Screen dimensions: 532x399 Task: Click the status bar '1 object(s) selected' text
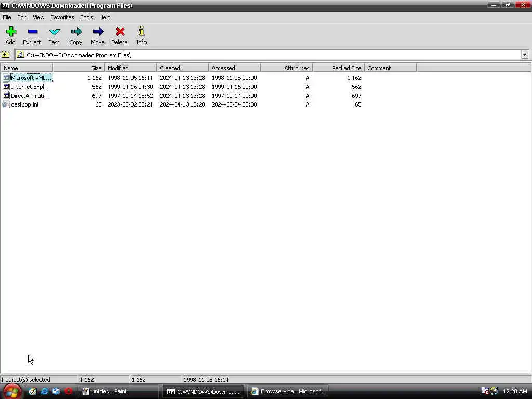tap(25, 380)
